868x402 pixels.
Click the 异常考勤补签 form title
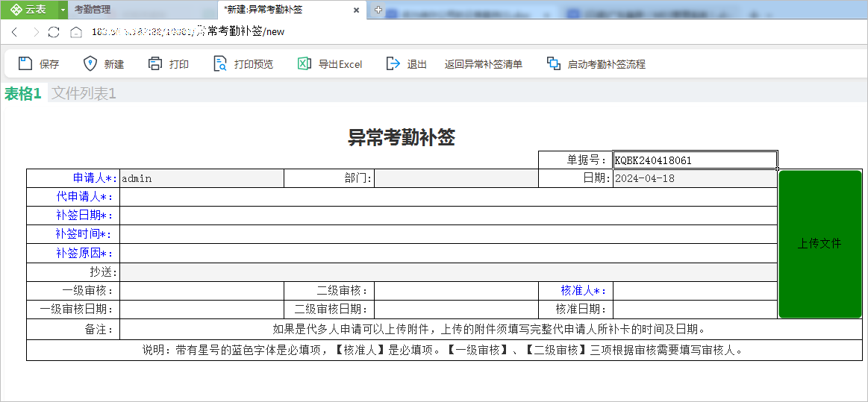402,137
